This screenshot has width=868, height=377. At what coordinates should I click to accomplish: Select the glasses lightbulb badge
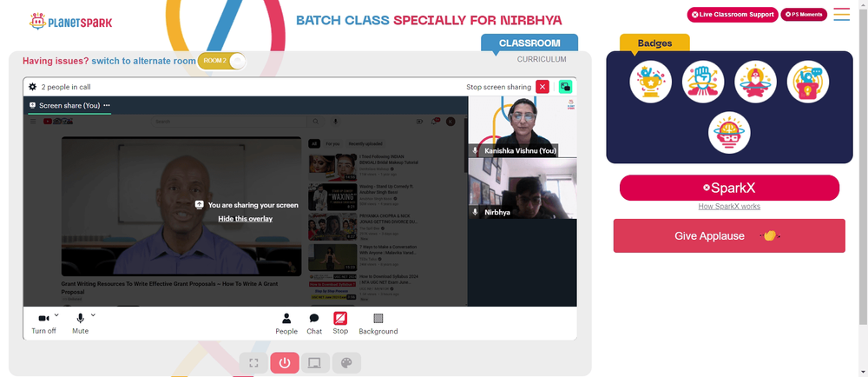coord(729,133)
